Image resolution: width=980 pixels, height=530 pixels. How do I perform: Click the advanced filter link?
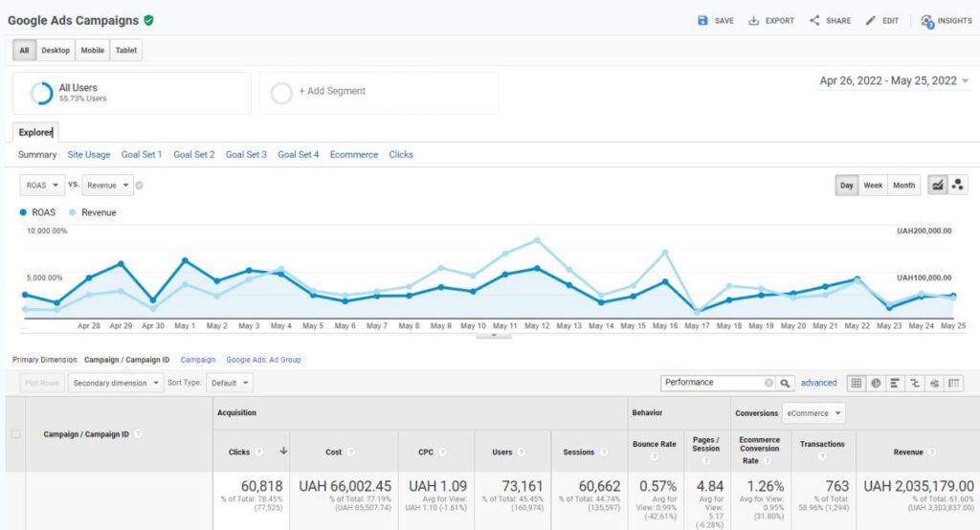point(818,383)
